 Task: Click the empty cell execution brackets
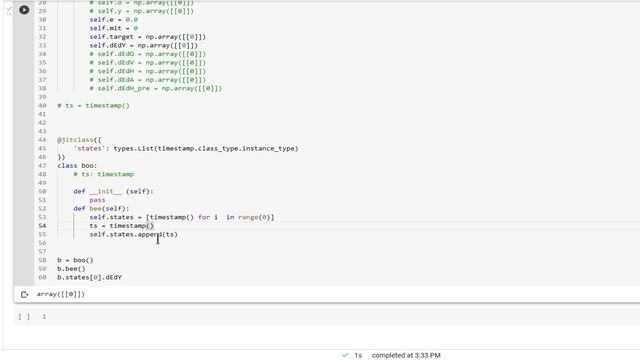click(x=24, y=317)
